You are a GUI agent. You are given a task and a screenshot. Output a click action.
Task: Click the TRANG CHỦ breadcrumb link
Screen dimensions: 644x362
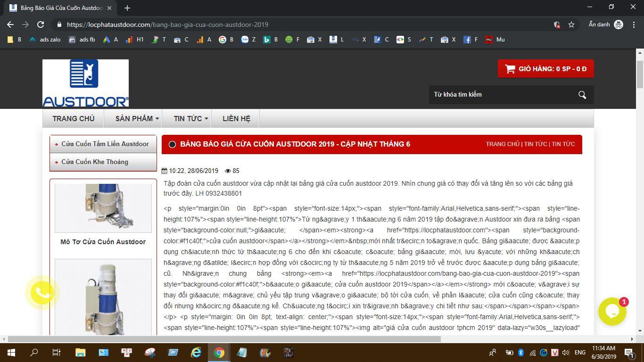(x=502, y=144)
